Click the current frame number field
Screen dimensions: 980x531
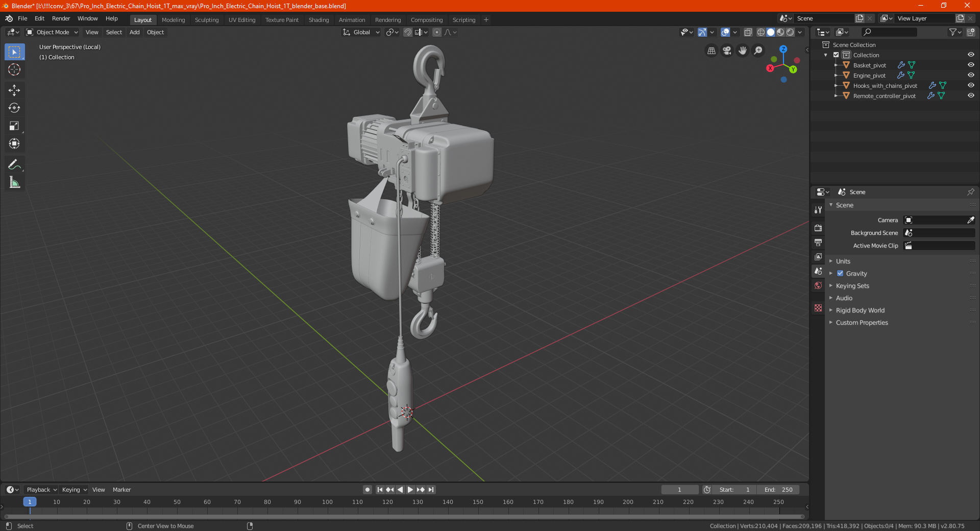[679, 490]
